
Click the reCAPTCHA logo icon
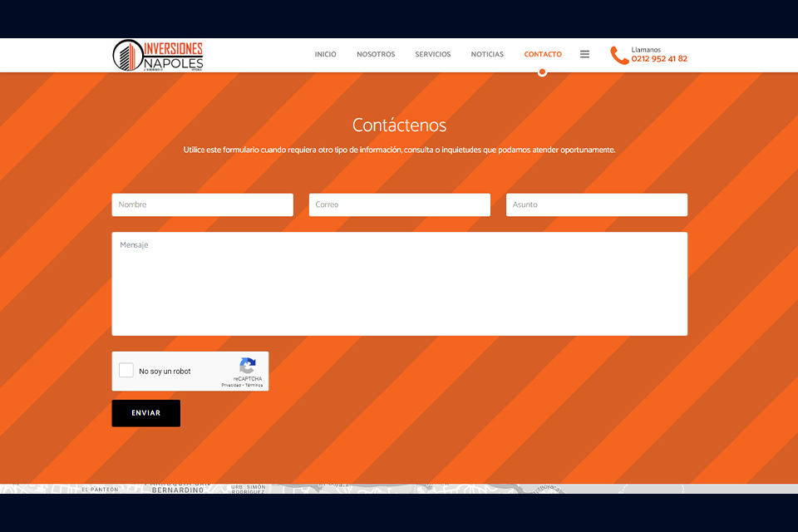248,366
